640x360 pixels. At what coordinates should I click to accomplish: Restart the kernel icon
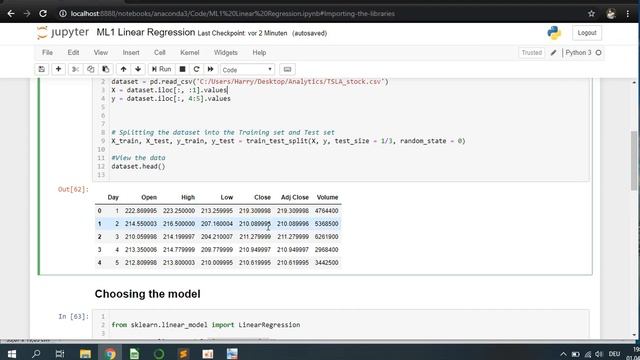click(196, 69)
